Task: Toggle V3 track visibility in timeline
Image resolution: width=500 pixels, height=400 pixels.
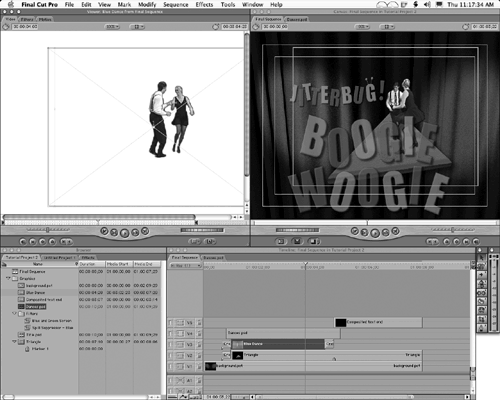Action: coord(171,345)
